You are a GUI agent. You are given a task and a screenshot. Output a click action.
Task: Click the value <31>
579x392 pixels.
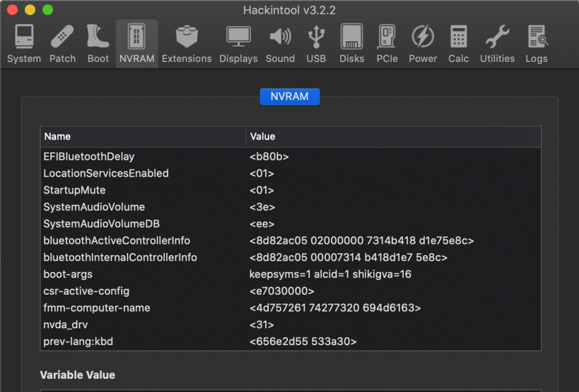262,324
